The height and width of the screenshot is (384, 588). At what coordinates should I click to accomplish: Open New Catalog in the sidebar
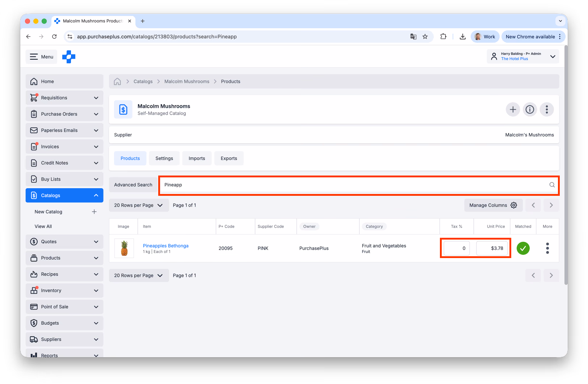click(x=49, y=212)
